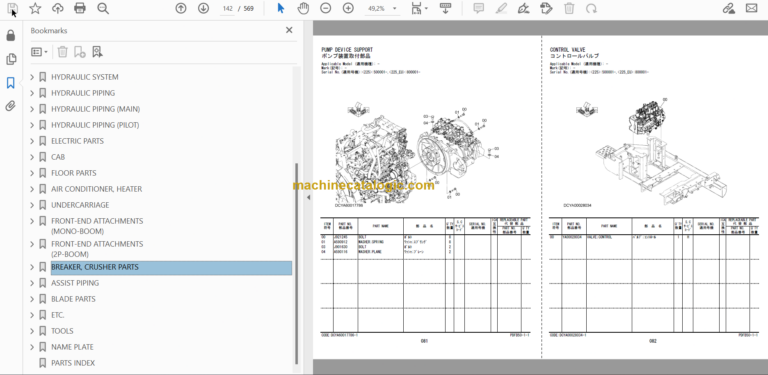Open FRONT-END ATTACHMENTS (2P-BOOM) bookmark

pos(97,249)
